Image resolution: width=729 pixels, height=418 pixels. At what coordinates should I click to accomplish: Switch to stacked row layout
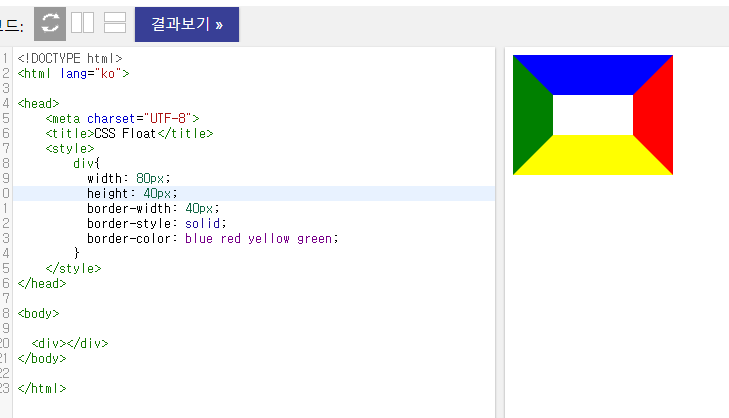(115, 23)
